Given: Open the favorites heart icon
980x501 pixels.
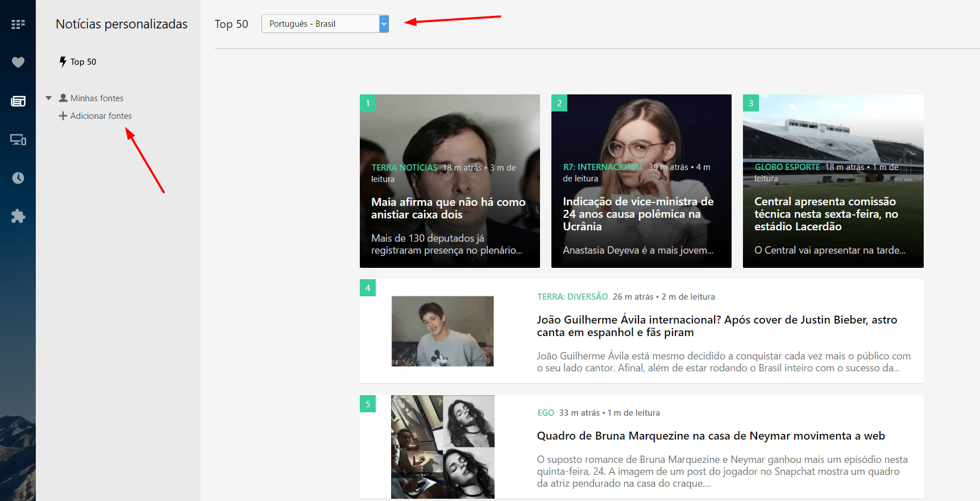Looking at the screenshot, I should (18, 62).
